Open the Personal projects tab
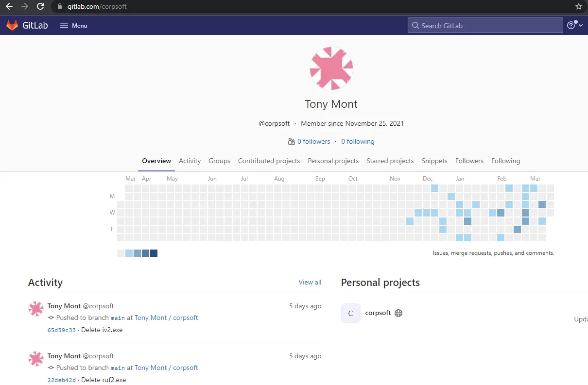 333,161
